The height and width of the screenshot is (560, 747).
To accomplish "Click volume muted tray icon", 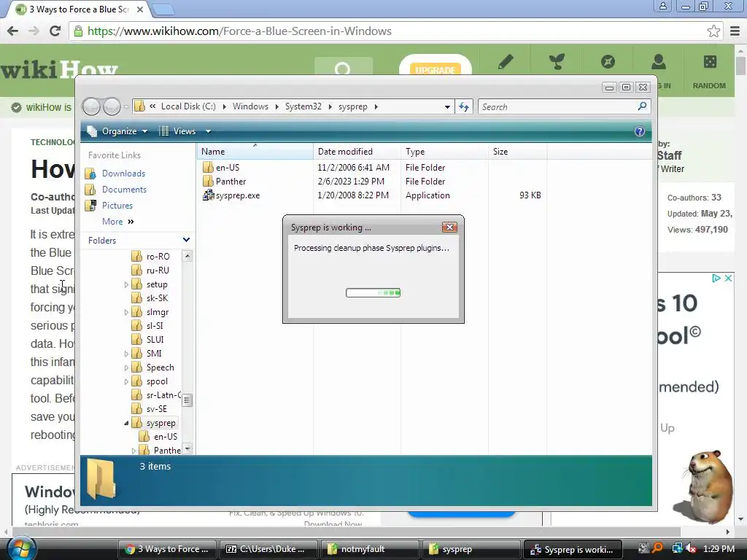I will (x=691, y=548).
